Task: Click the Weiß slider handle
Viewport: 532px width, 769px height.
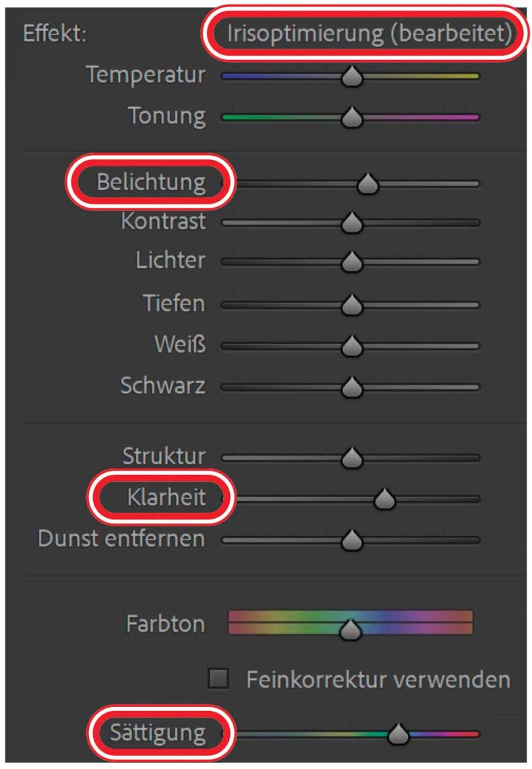Action: coord(351,347)
